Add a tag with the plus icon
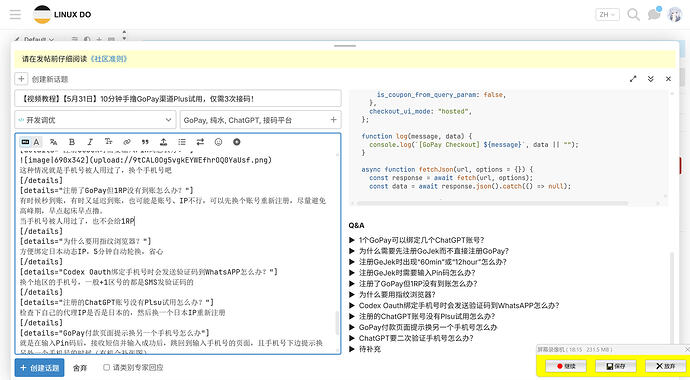 (x=333, y=120)
